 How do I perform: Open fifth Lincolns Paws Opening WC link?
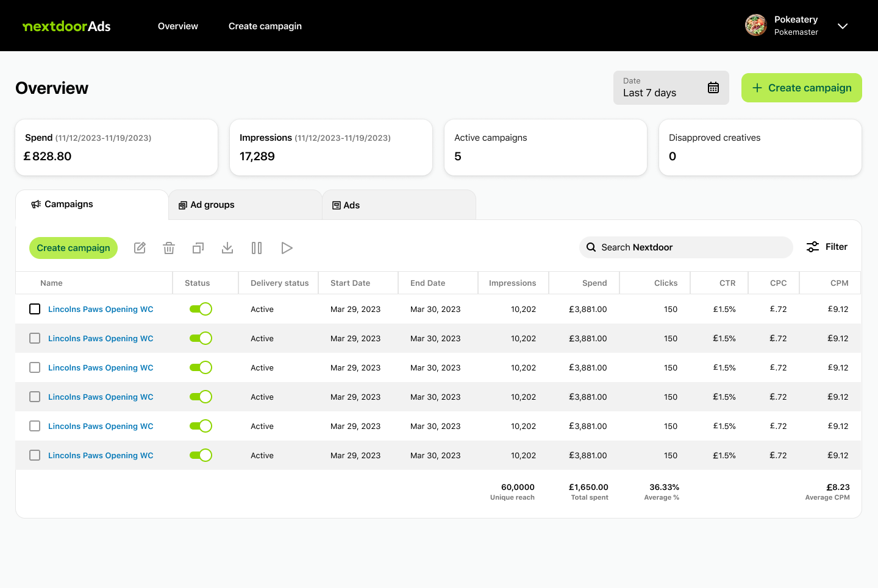[x=101, y=426]
